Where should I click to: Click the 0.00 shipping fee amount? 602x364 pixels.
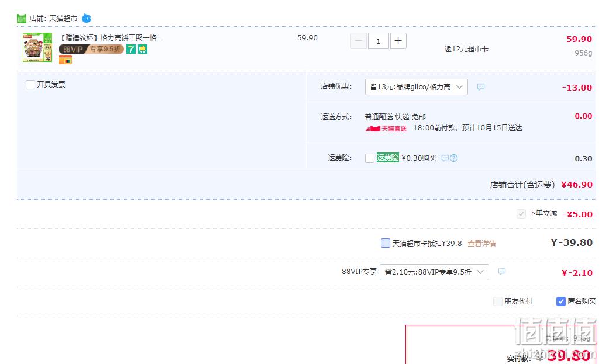[x=584, y=116]
